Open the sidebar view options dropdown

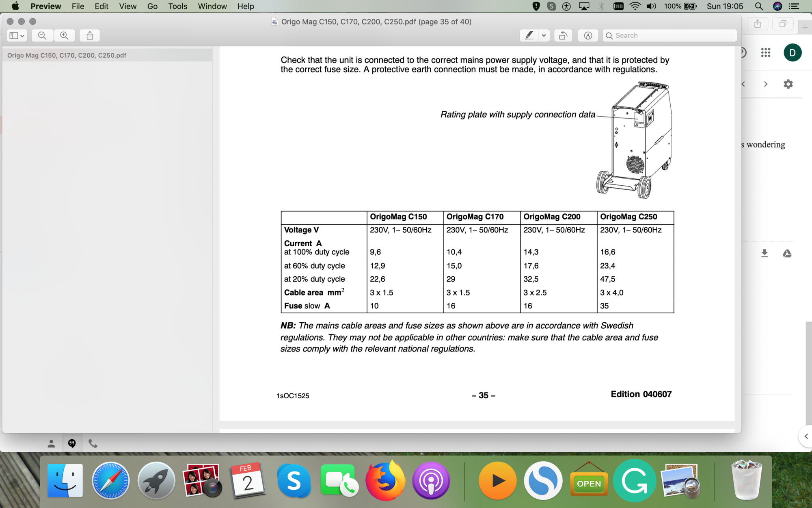tap(17, 35)
